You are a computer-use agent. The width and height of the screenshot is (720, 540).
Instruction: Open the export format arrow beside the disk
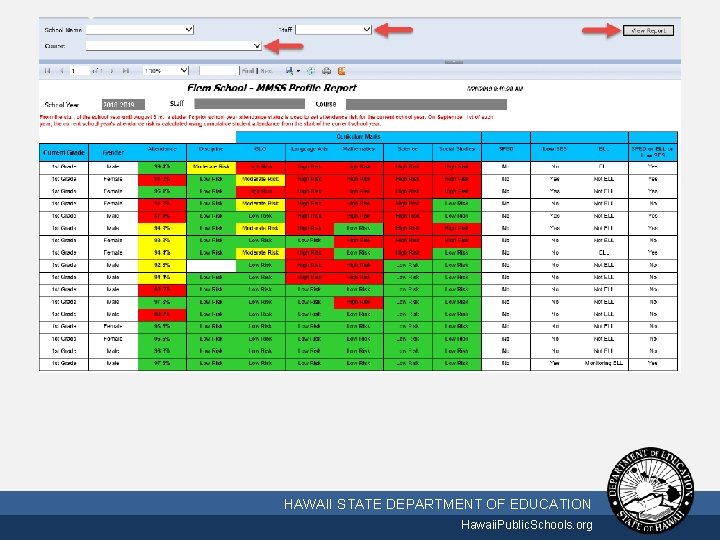click(x=298, y=71)
